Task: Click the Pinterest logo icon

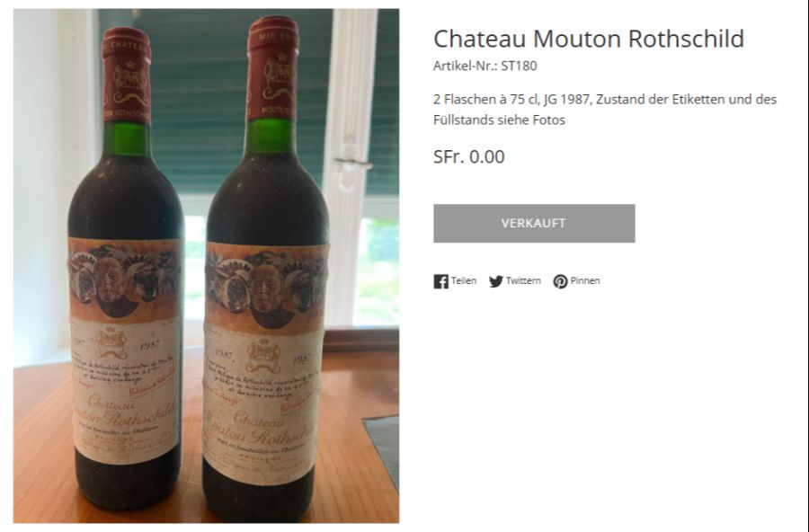Action: pos(560,281)
